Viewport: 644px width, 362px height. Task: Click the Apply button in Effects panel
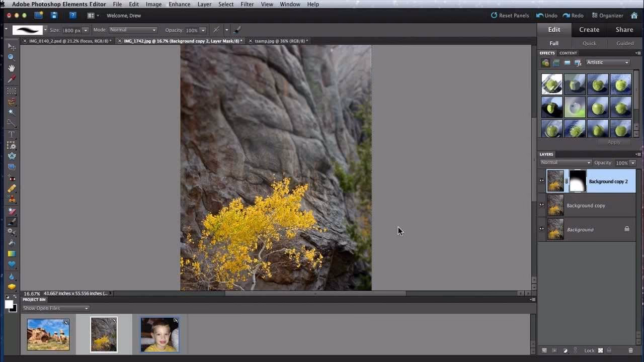coord(613,142)
